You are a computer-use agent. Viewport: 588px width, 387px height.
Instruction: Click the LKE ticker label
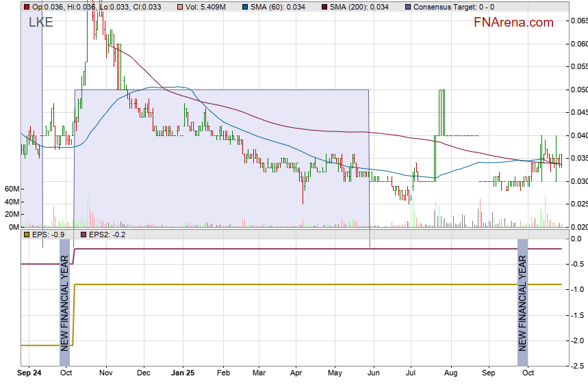pos(41,23)
